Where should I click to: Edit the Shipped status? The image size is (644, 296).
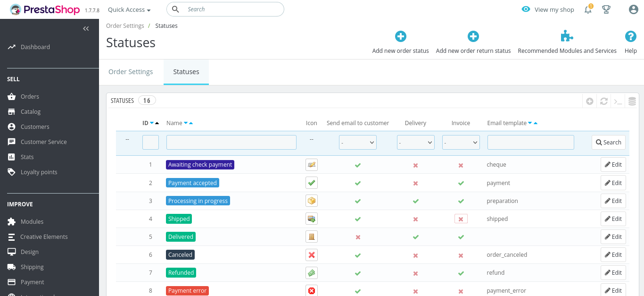click(613, 219)
